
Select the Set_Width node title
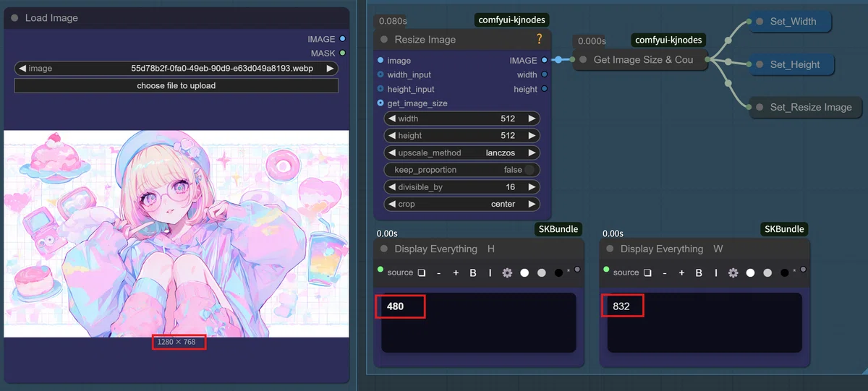pyautogui.click(x=793, y=22)
